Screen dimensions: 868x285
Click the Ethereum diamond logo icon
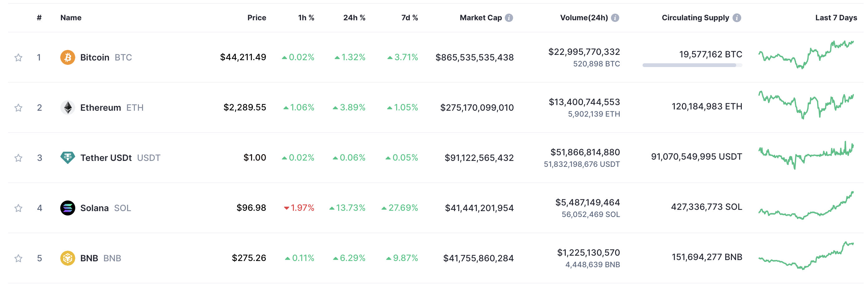(67, 108)
